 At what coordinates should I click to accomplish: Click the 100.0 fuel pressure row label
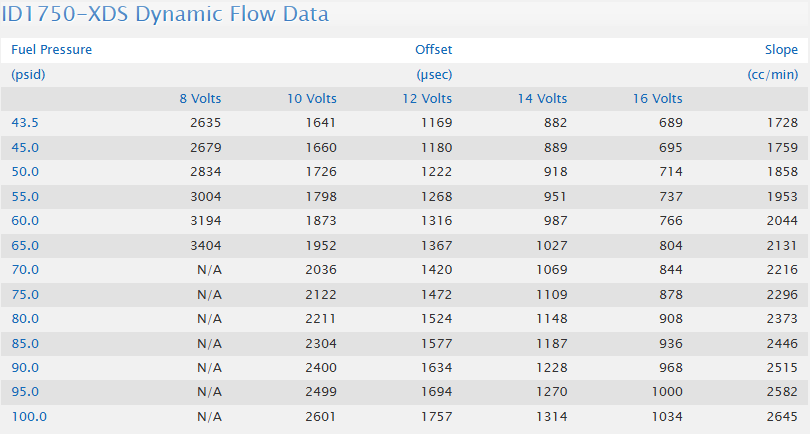(x=29, y=416)
